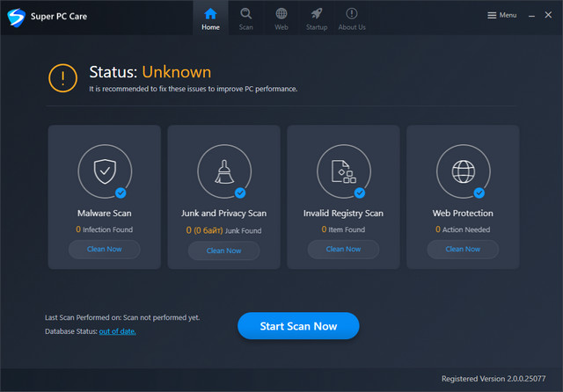Click the Super PC Care logo

pyautogui.click(x=16, y=17)
